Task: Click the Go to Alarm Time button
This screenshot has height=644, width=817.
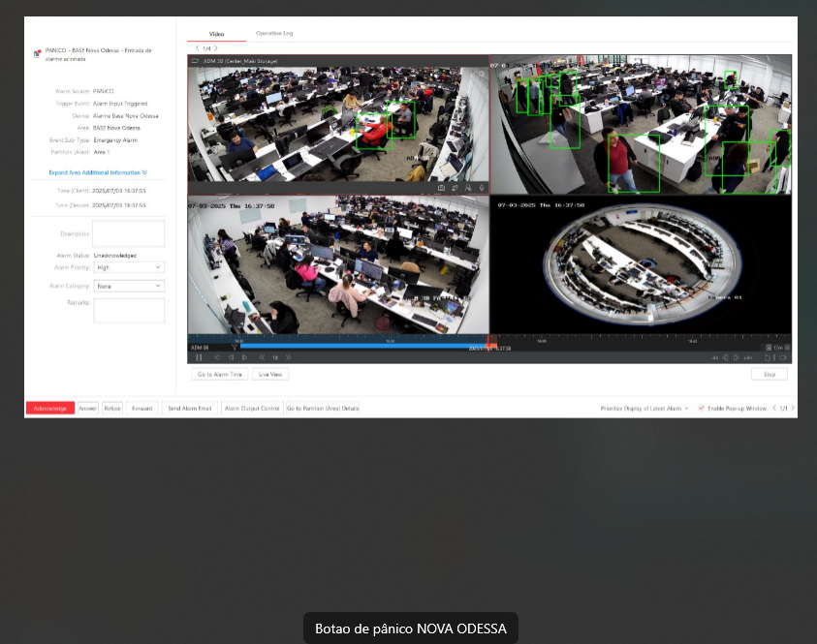Action: click(220, 374)
